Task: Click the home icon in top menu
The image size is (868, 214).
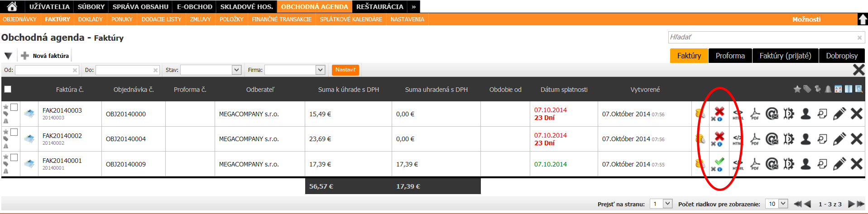Action: tap(12, 6)
